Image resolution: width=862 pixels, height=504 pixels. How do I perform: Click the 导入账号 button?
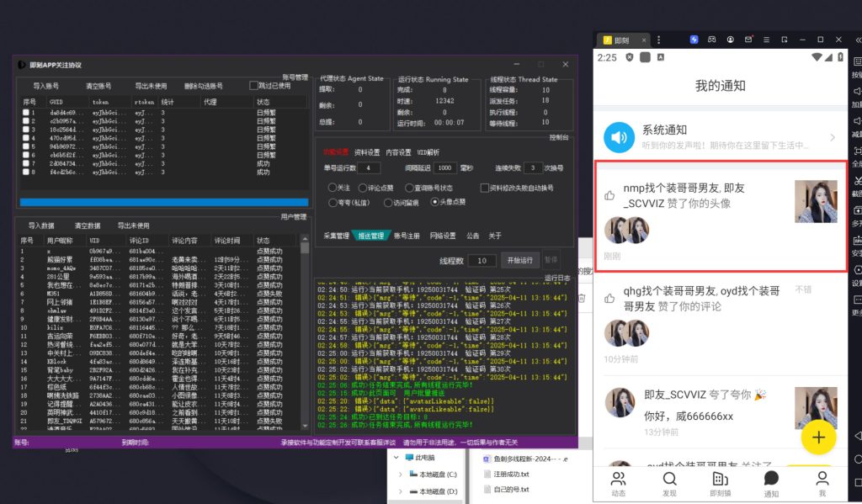click(x=45, y=86)
